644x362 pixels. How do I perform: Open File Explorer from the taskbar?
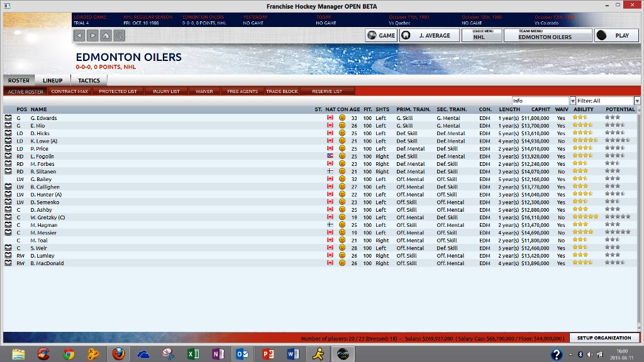click(x=18, y=354)
